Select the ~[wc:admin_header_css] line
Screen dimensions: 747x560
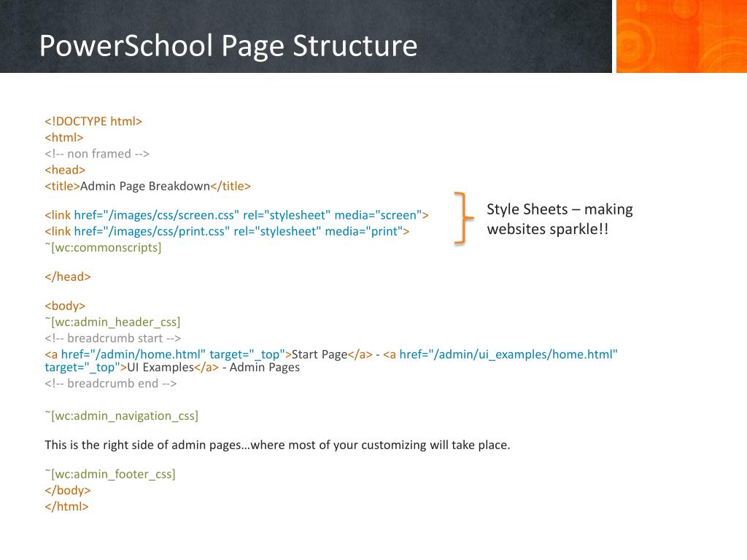click(112, 322)
